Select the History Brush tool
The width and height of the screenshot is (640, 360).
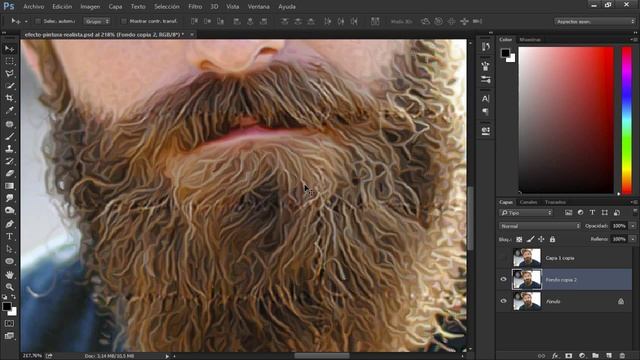click(x=9, y=161)
